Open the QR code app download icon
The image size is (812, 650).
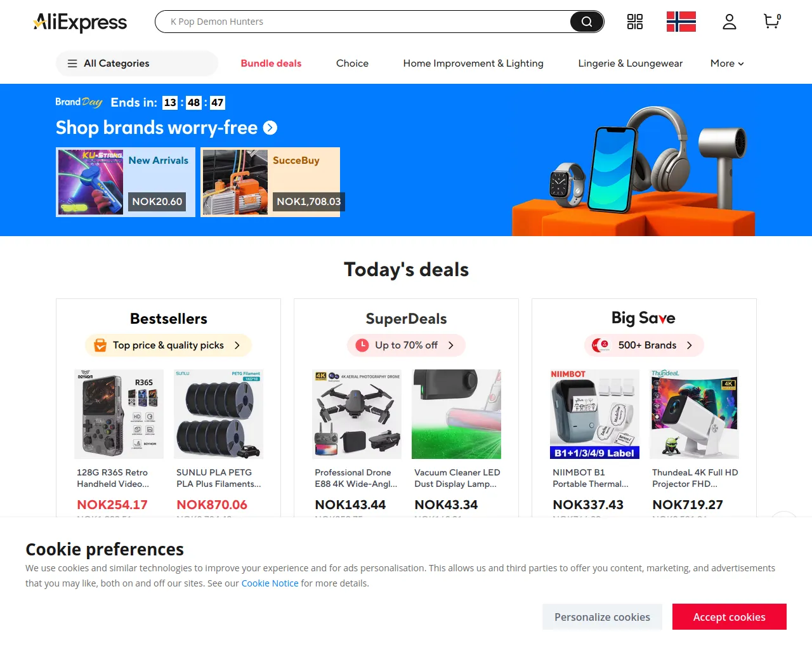coord(634,22)
